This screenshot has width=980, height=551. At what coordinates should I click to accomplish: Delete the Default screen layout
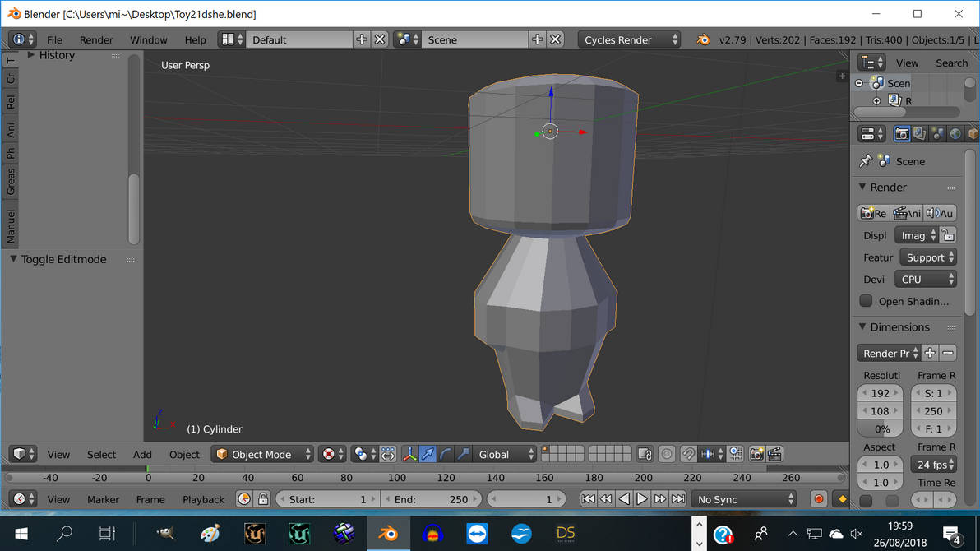pos(379,39)
